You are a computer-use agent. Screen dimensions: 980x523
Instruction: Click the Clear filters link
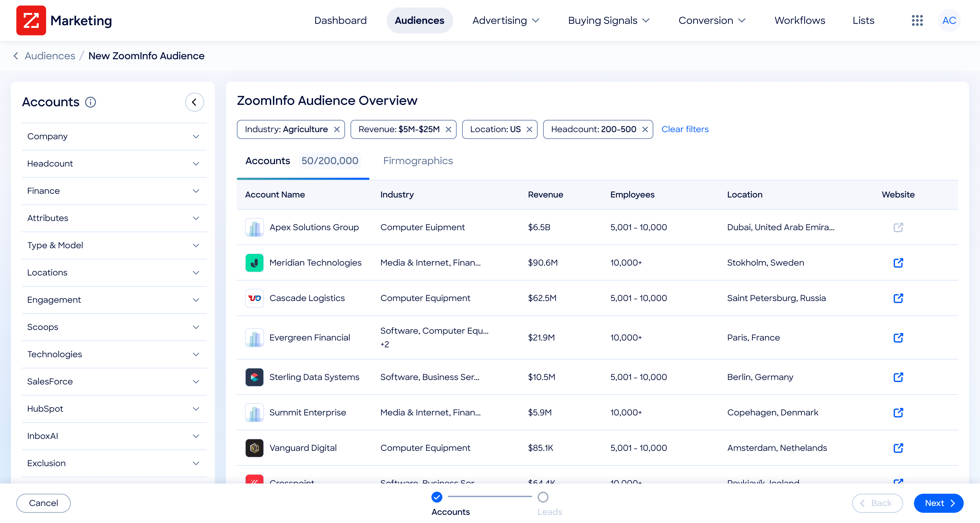click(685, 129)
